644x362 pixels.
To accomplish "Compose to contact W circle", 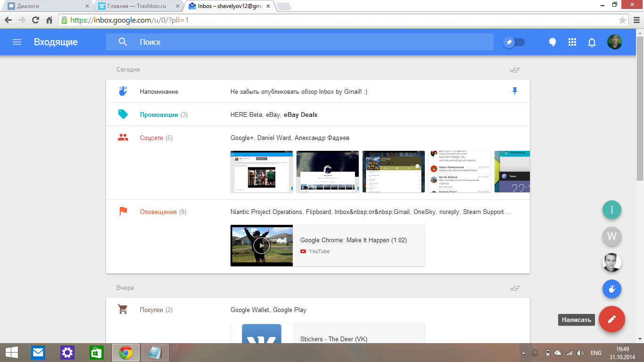I will (x=612, y=236).
